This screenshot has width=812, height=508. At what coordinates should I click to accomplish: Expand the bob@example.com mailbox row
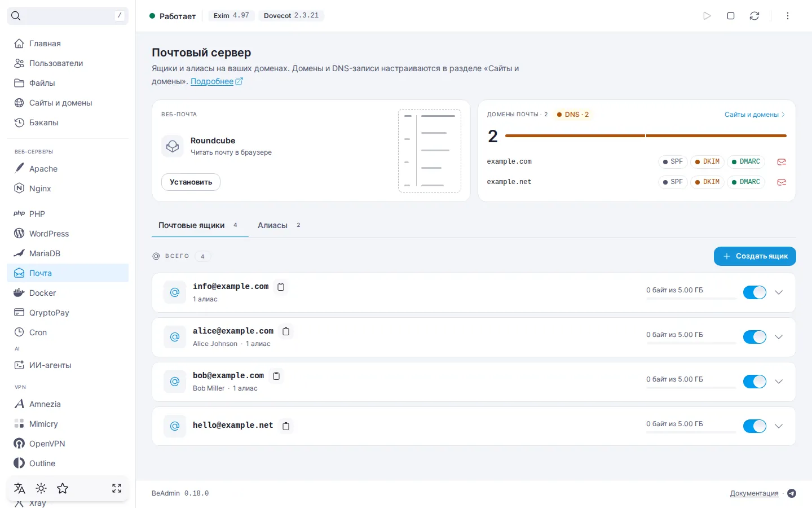[779, 382]
